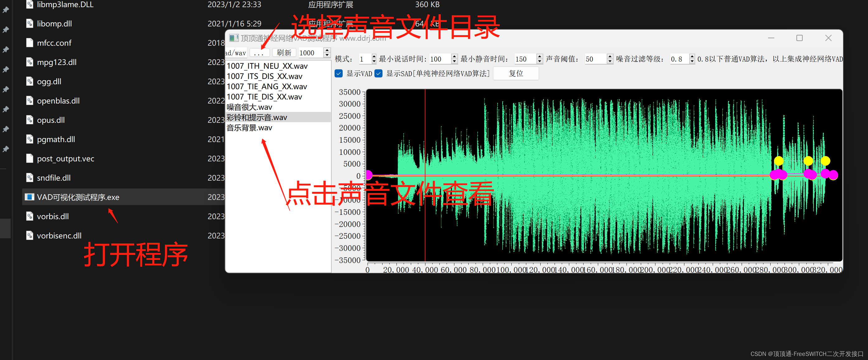This screenshot has width=868, height=360.
Task: Increase 噪音过滤等级 with its up arrow
Action: (692, 56)
